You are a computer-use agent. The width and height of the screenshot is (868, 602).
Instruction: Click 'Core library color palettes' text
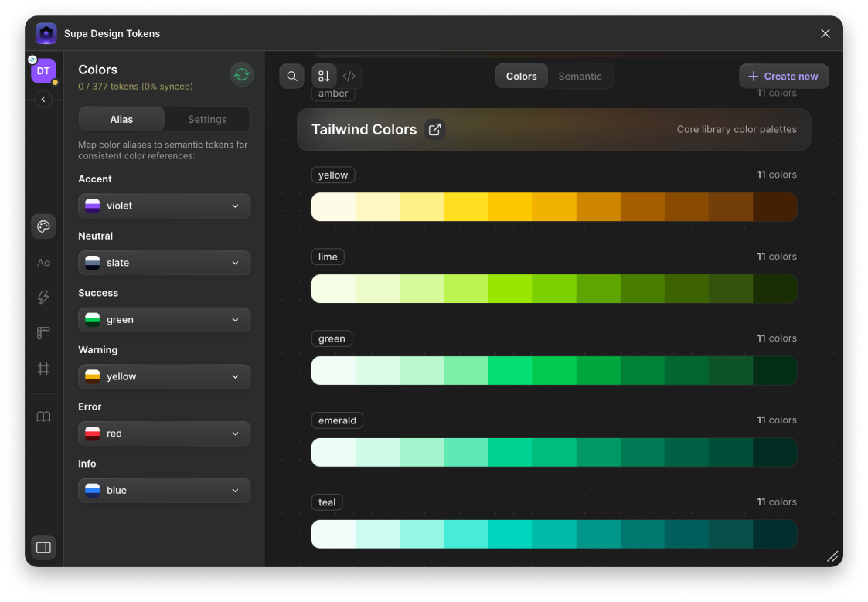[737, 130]
